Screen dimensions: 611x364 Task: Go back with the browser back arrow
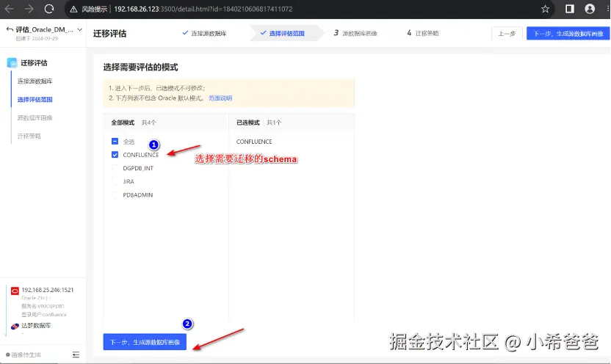(10, 9)
